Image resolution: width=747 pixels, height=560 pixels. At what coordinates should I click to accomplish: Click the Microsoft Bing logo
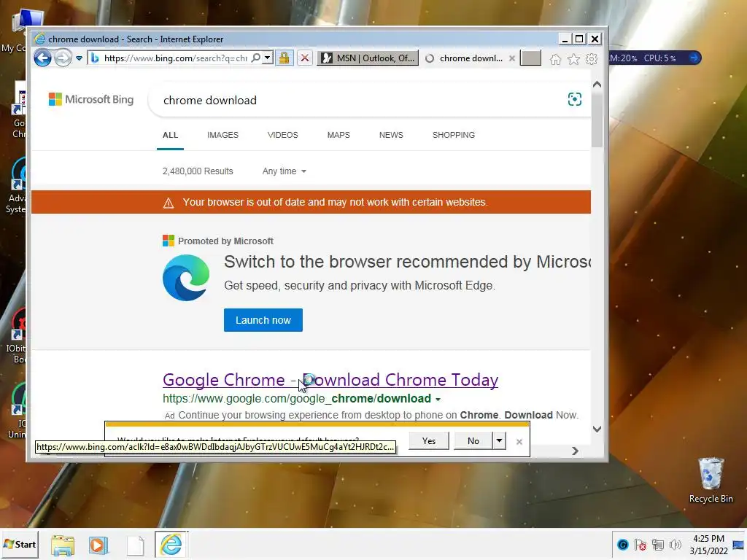pos(91,99)
